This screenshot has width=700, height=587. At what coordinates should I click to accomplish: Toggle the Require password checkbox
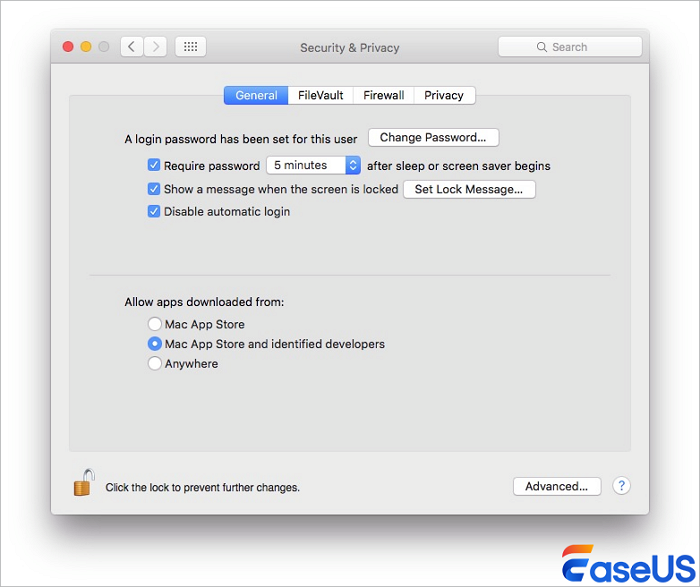154,165
